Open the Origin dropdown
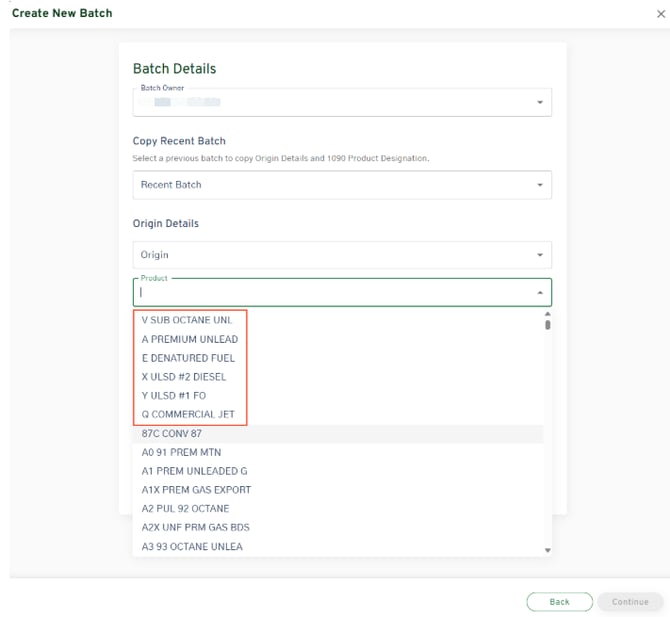The height and width of the screenshot is (617, 670). coord(540,255)
